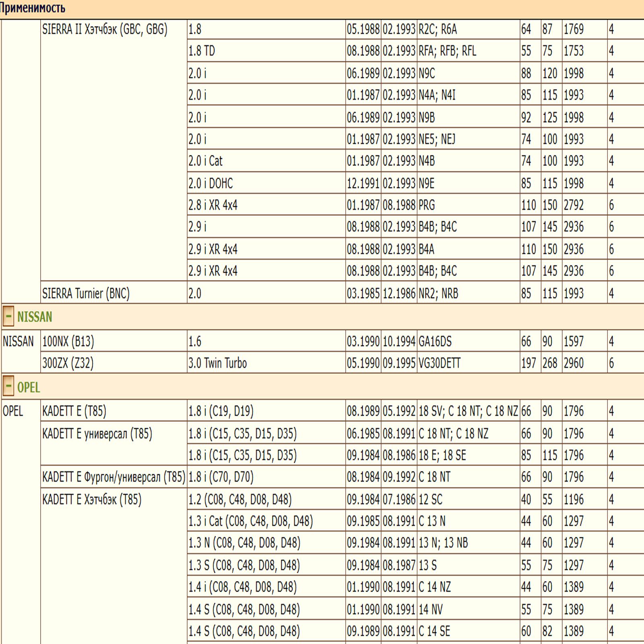Click the Применимость section header
Image resolution: width=644 pixels, height=644 pixels.
(x=33, y=8)
